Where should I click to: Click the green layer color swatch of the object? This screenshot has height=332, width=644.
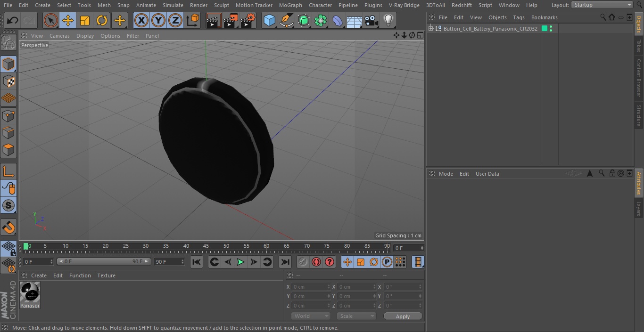pyautogui.click(x=545, y=29)
